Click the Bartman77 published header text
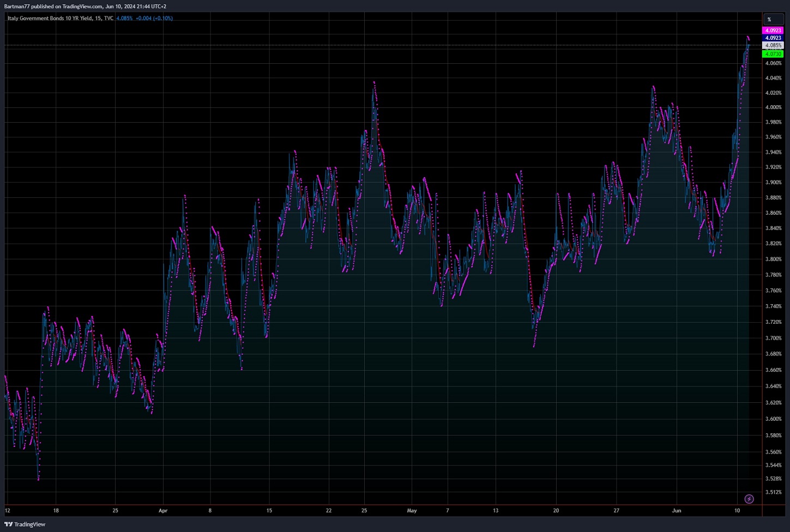The image size is (790, 532). (85, 7)
